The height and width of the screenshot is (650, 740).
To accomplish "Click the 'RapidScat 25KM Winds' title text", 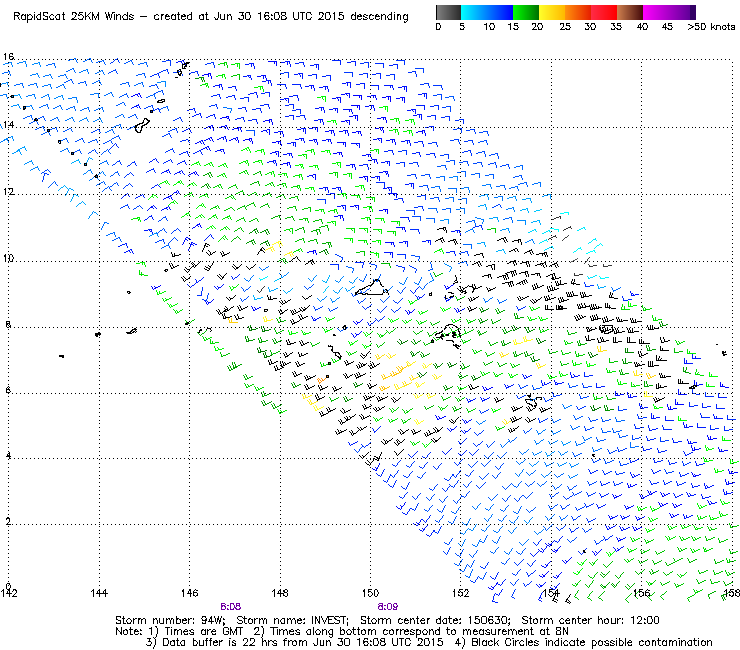I will point(74,17).
